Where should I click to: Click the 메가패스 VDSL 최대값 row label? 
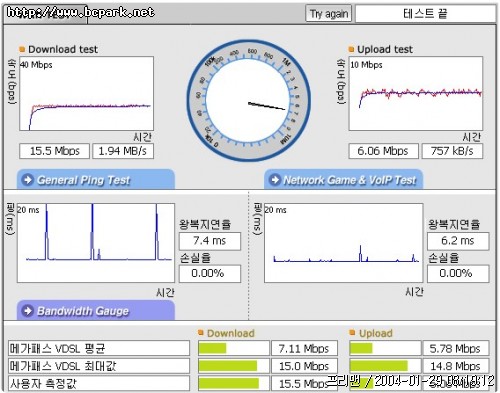point(99,366)
